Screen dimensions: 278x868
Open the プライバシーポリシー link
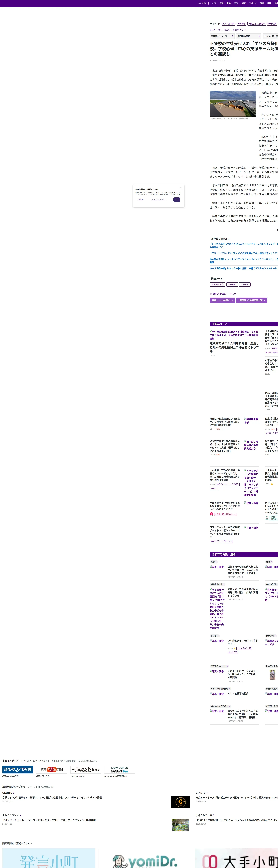coord(159,199)
